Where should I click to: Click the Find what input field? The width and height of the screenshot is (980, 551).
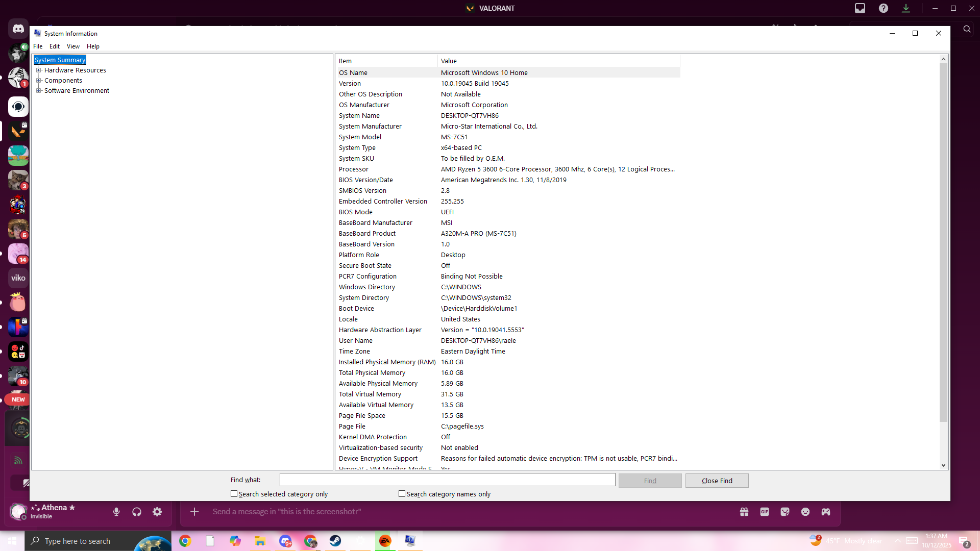447,480
